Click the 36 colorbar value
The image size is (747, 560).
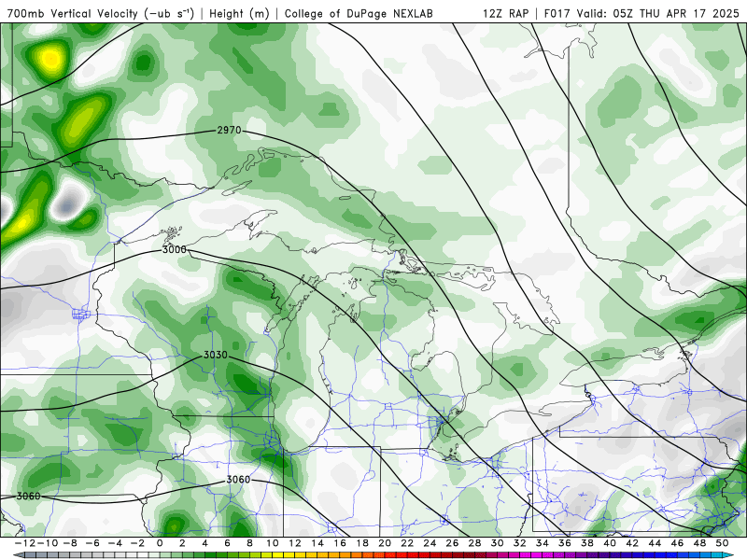565,543
